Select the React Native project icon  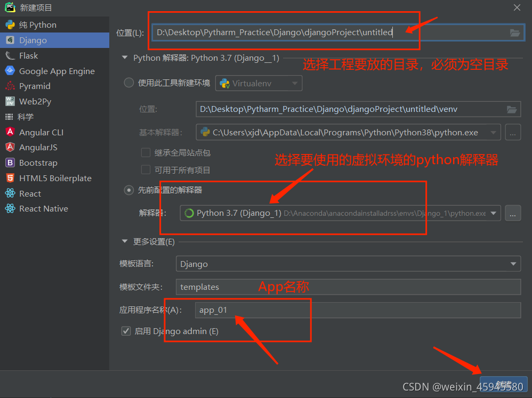[11, 208]
